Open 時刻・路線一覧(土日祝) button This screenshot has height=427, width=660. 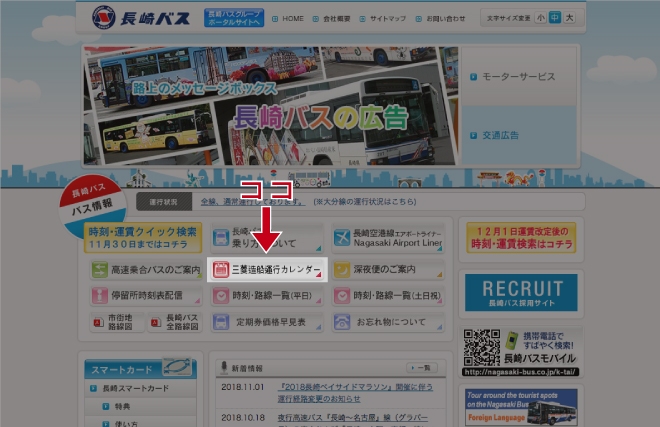[388, 296]
